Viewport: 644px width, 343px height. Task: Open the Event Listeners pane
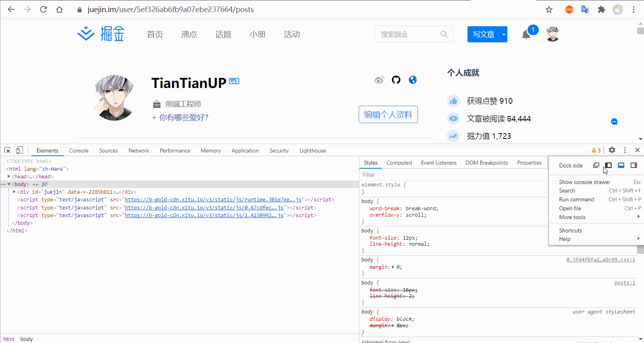click(438, 163)
